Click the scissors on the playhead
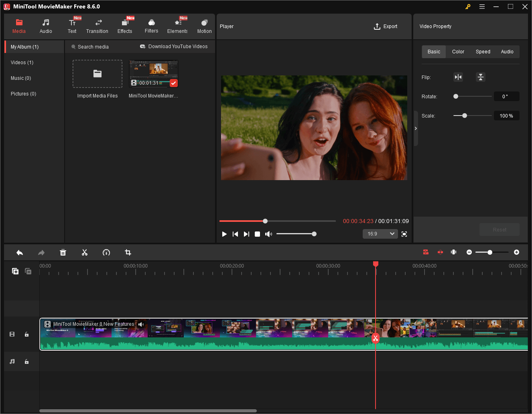 pyautogui.click(x=376, y=338)
